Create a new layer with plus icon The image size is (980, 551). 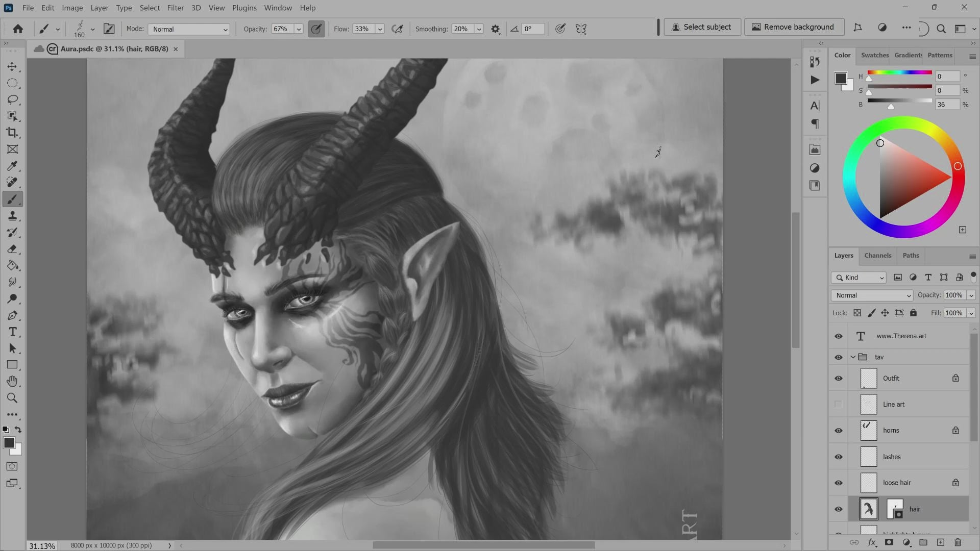(940, 542)
